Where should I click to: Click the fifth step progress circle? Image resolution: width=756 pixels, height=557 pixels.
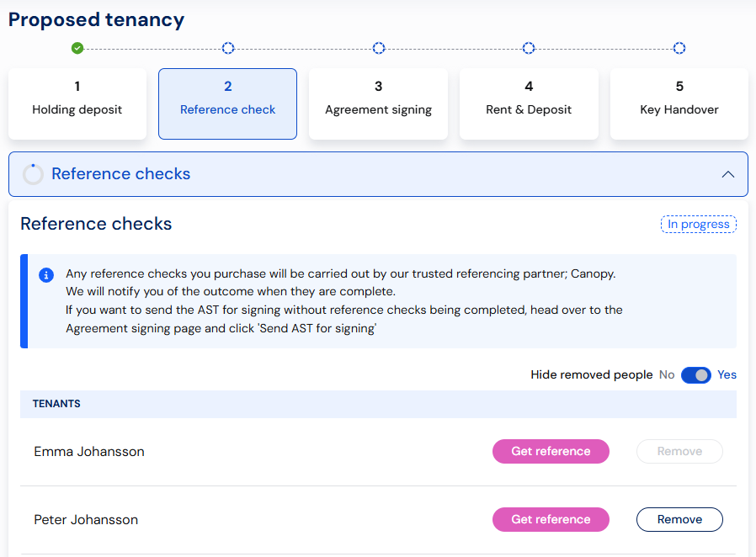coord(679,48)
